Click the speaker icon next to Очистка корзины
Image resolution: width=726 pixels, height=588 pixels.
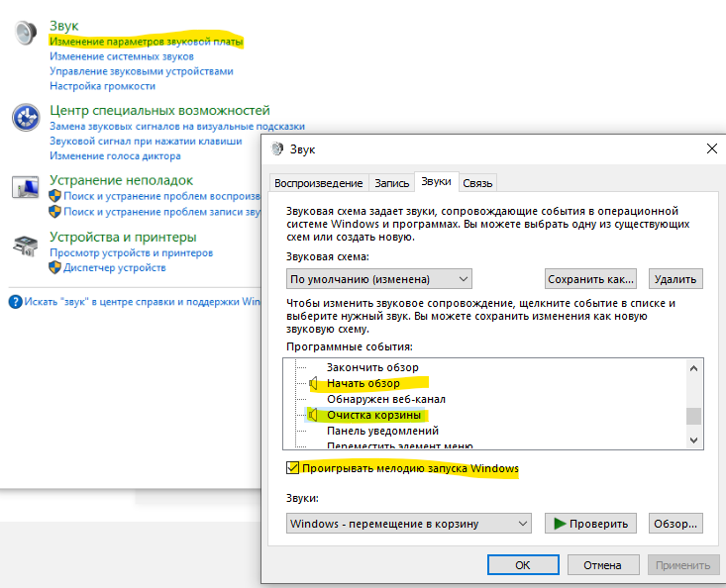313,415
